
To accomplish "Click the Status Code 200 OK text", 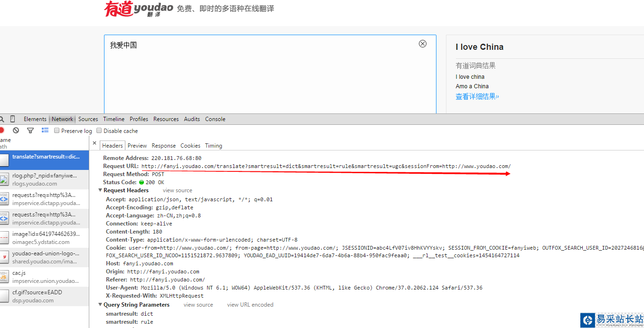I will [x=155, y=182].
